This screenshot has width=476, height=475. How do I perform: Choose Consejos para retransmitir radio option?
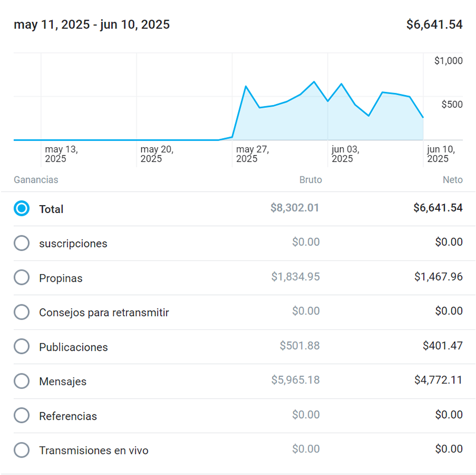[x=21, y=312]
